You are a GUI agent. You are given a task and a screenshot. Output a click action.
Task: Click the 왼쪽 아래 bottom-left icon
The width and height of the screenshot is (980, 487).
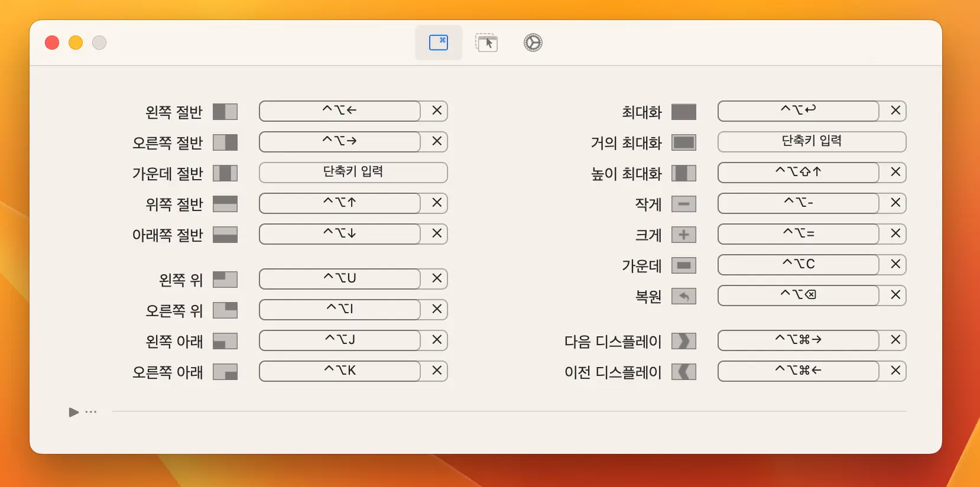225,341
